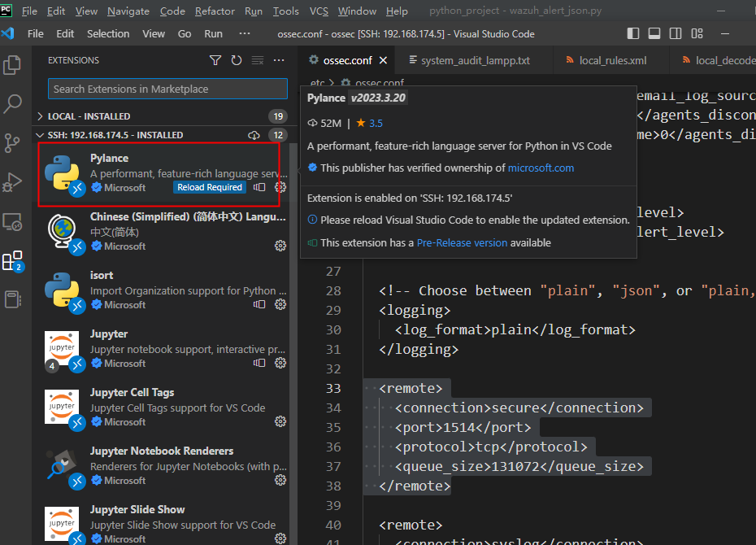
Task: Open Extensions views and more actions menu
Action: [x=279, y=60]
